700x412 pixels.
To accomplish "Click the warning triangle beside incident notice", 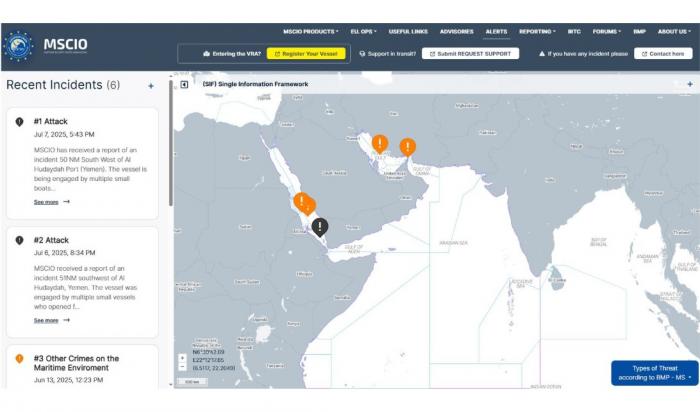I will click(x=542, y=54).
